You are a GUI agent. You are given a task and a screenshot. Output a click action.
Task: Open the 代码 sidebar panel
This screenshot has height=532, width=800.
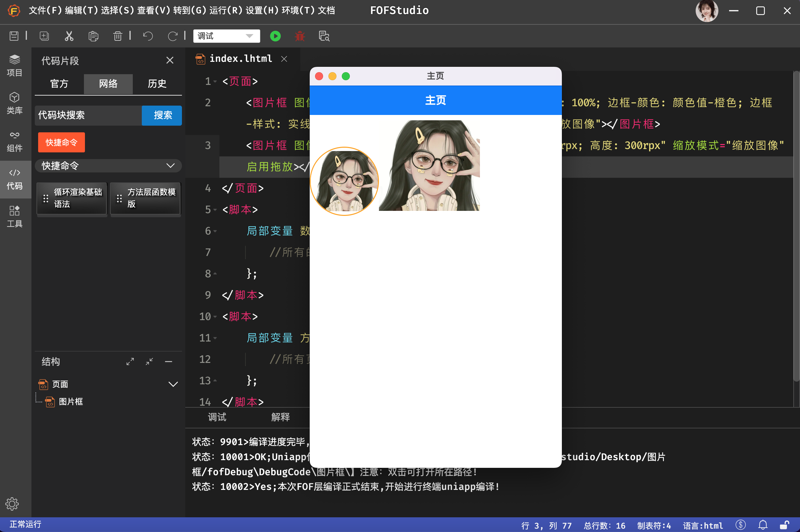[x=15, y=179]
